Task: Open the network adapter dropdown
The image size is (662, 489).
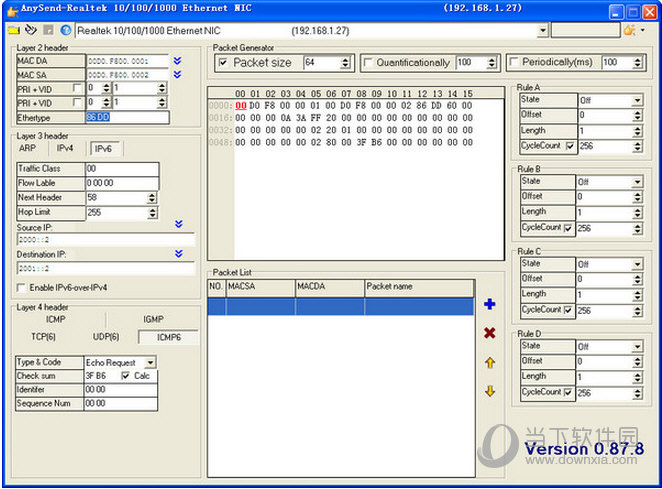Action: tap(543, 30)
